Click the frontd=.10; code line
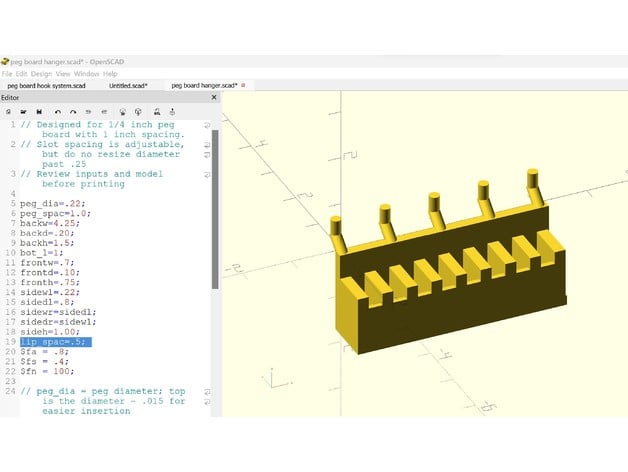This screenshot has height=472, width=628. pos(50,272)
